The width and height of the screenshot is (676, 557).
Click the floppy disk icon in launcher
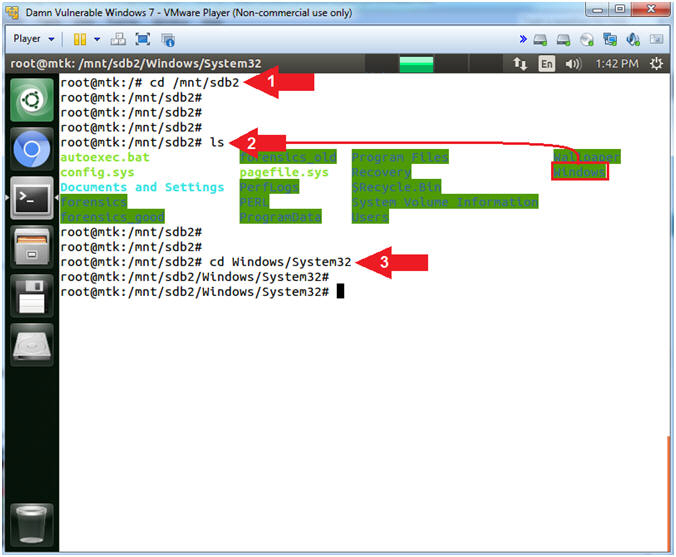[32, 296]
